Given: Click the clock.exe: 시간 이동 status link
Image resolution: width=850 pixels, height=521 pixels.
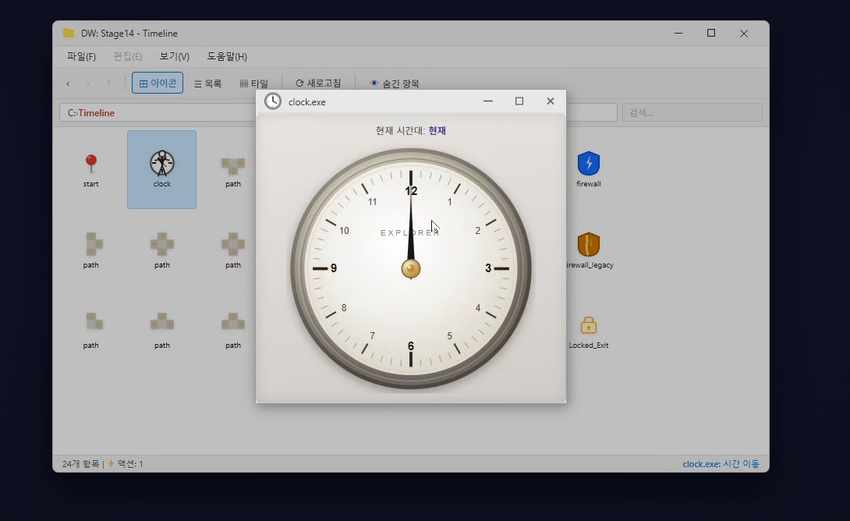Looking at the screenshot, I should [x=721, y=464].
